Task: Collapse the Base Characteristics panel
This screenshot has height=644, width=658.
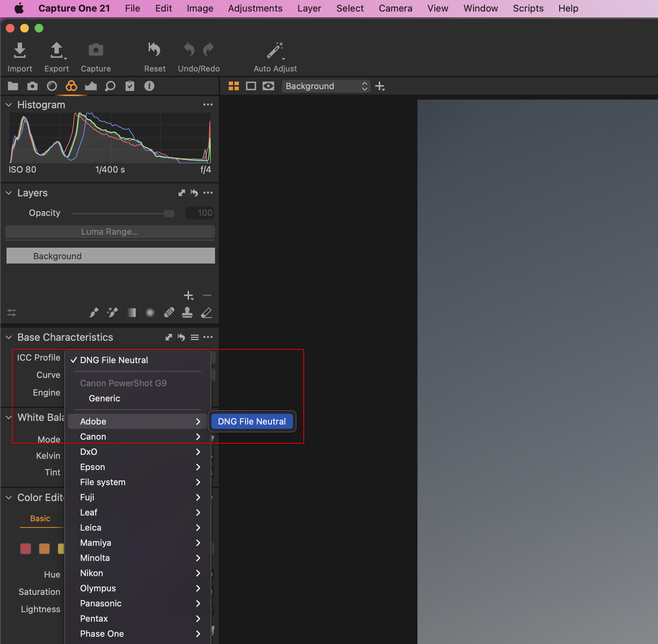Action: point(9,338)
